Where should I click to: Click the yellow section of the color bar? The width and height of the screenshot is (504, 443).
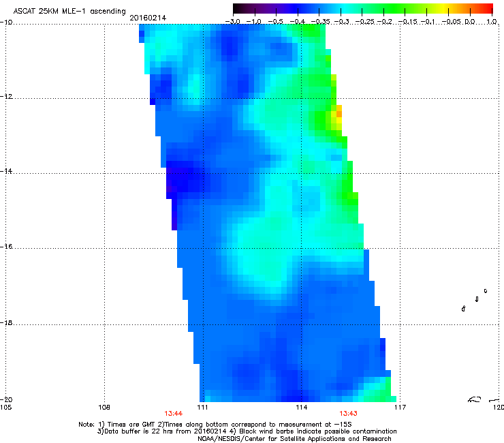tap(444, 8)
